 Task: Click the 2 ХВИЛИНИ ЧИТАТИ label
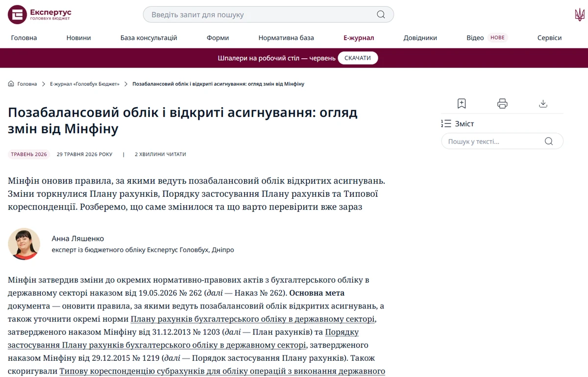point(160,154)
